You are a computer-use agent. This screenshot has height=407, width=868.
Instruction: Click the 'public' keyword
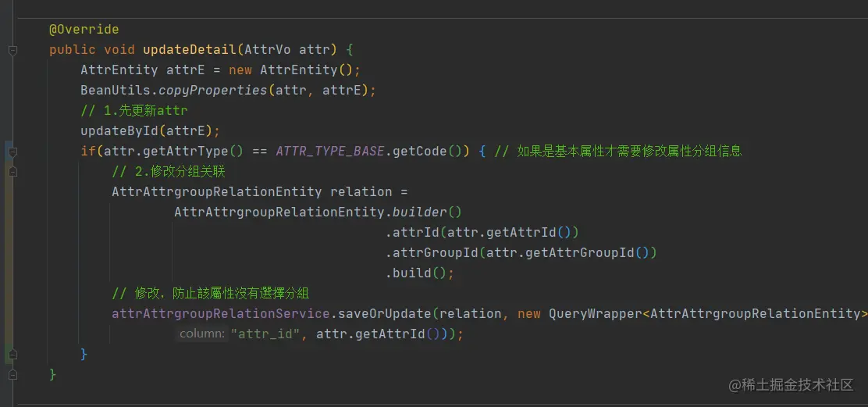coord(72,49)
